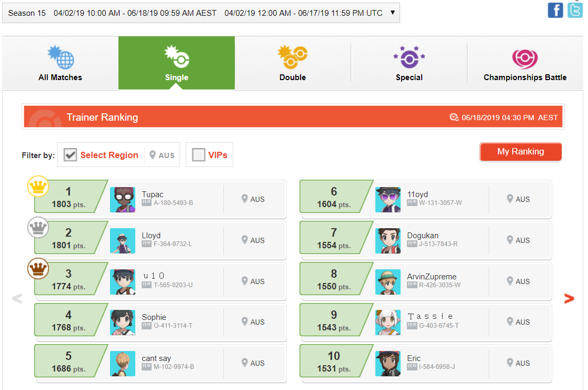Toggle the Select Region checkbox
588x390 pixels.
click(70, 154)
